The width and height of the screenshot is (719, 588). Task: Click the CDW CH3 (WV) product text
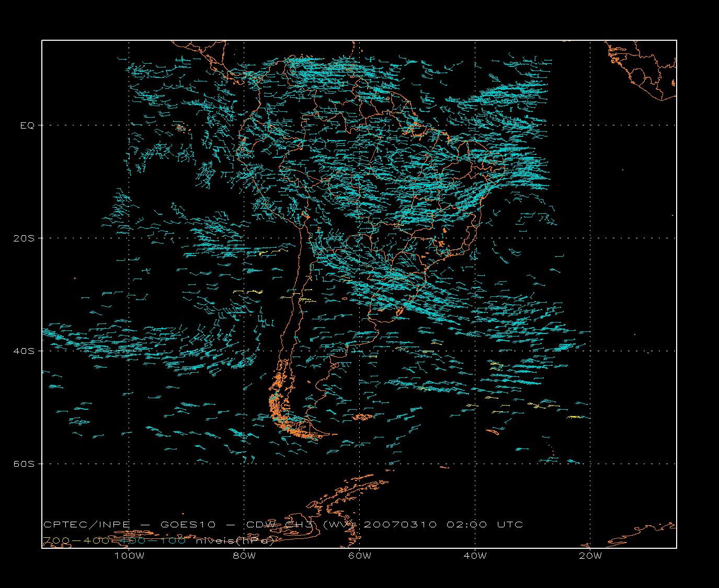click(x=301, y=524)
